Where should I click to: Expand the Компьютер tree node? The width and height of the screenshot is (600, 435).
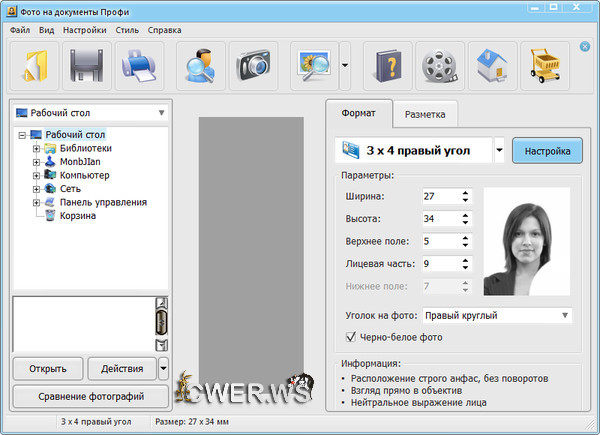click(37, 176)
